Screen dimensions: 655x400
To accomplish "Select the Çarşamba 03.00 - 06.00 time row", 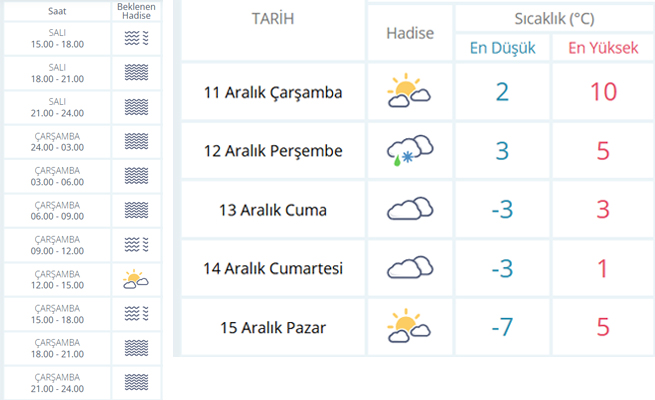I will [x=82, y=176].
